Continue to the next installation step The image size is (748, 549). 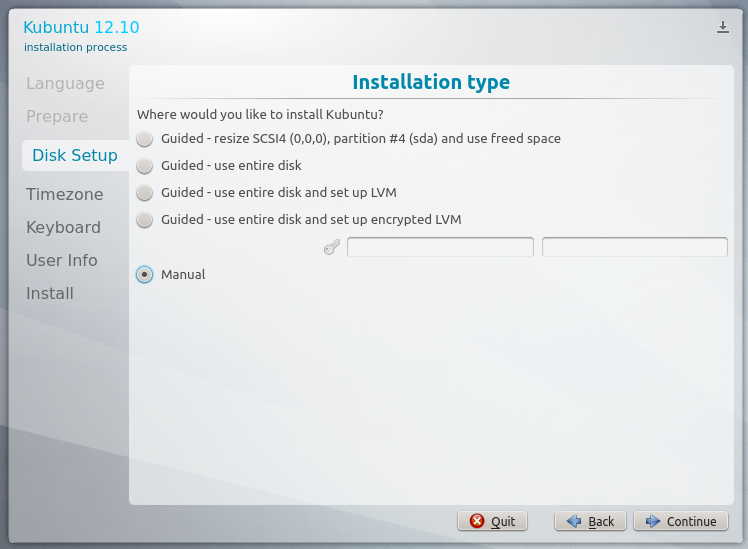681,521
